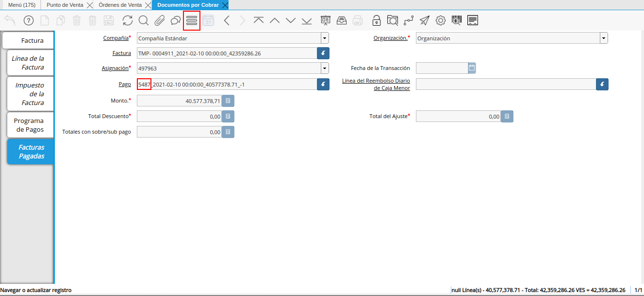Open attachments with the paperclip icon
Screen dimensions: 644x296
[x=159, y=20]
